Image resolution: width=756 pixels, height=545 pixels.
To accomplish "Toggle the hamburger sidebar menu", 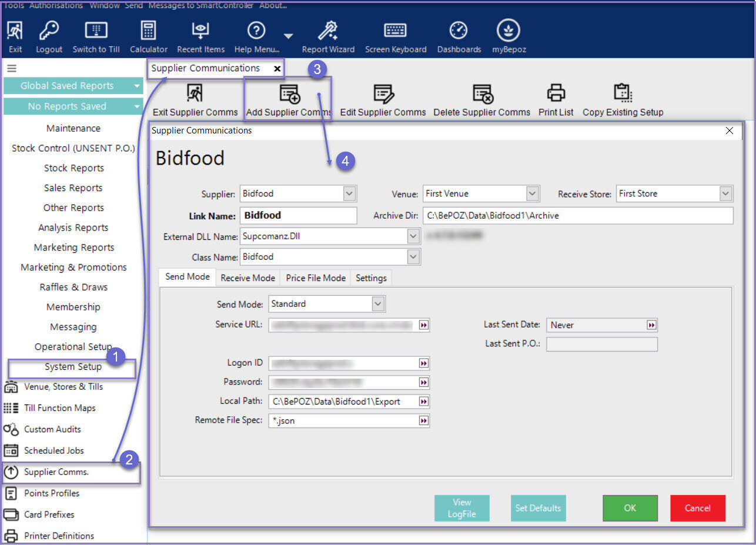I will tap(11, 68).
